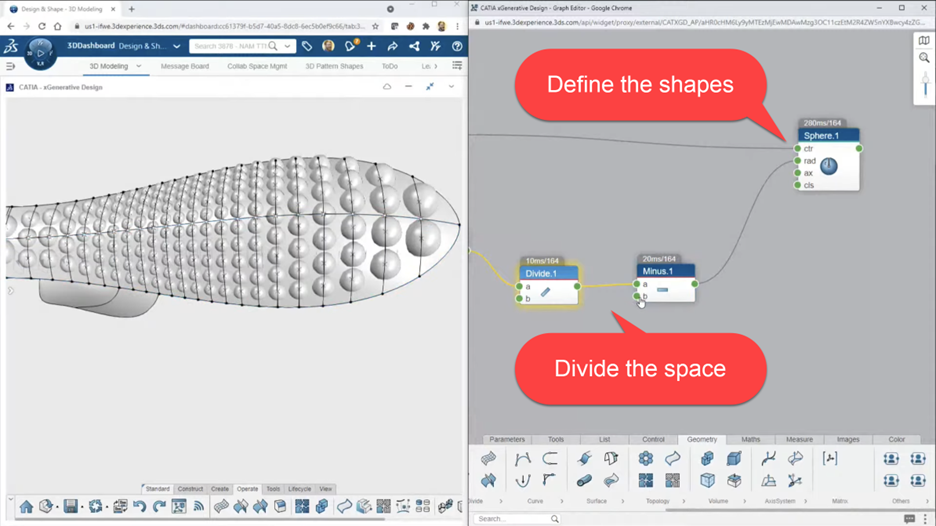Reload the page with the browser refresh button

tap(42, 26)
